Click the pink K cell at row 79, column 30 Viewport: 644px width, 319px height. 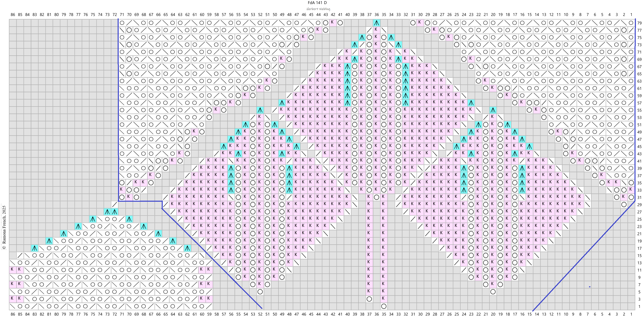coord(420,23)
